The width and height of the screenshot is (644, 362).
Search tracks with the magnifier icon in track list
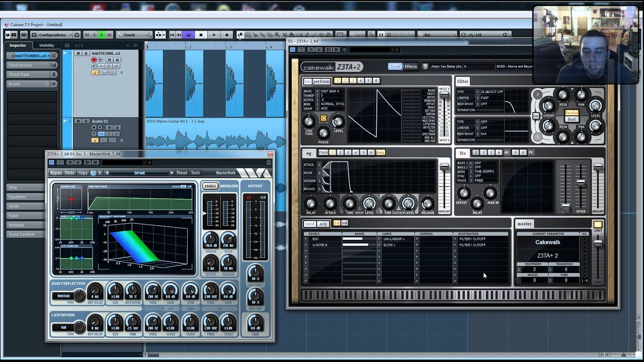coord(135,45)
